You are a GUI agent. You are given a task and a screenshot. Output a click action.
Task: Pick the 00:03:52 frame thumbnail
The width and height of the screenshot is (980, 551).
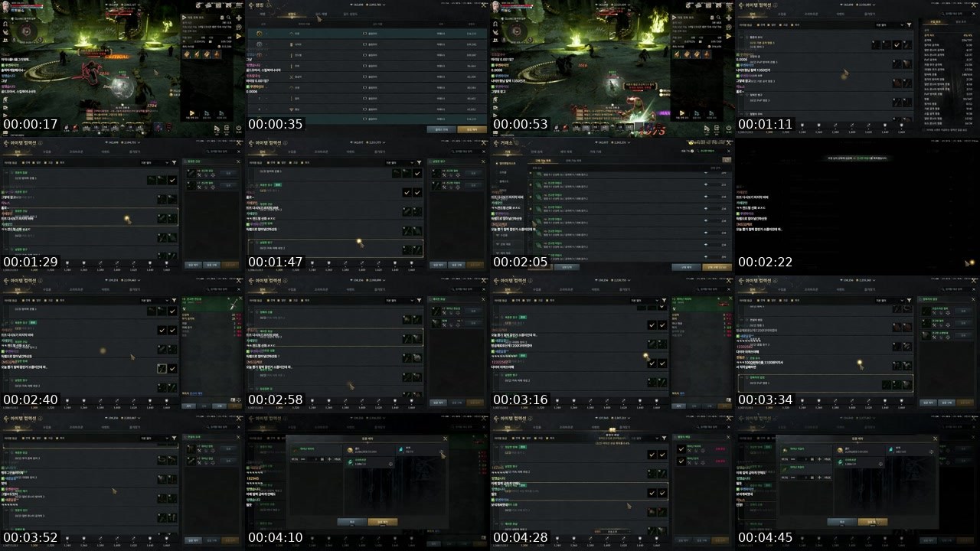pos(122,482)
